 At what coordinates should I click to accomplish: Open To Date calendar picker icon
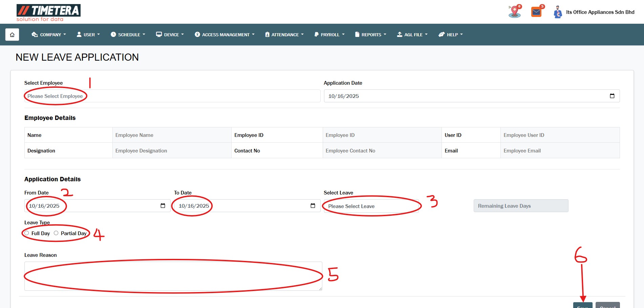313,206
